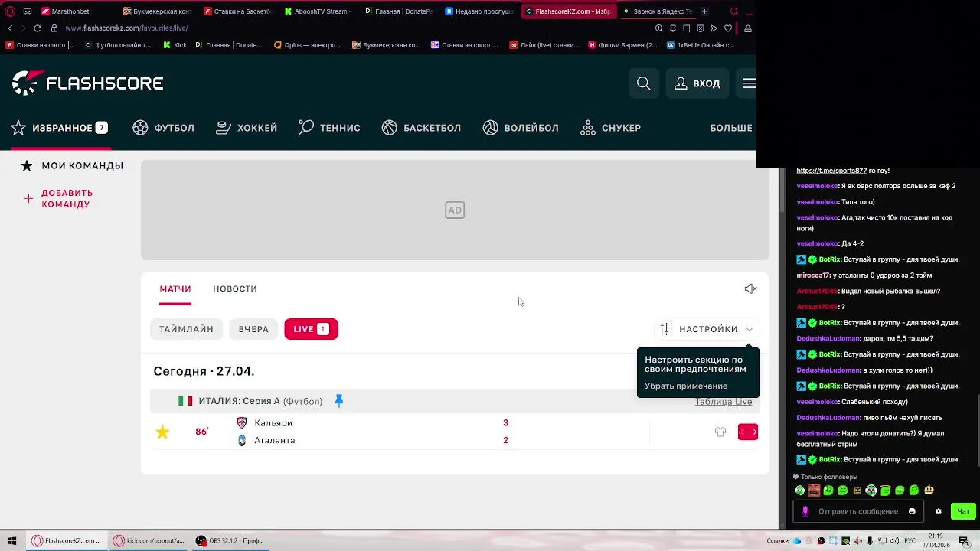Click the burger emote in the emote row
This screenshot has height=551, width=980.
(x=929, y=490)
